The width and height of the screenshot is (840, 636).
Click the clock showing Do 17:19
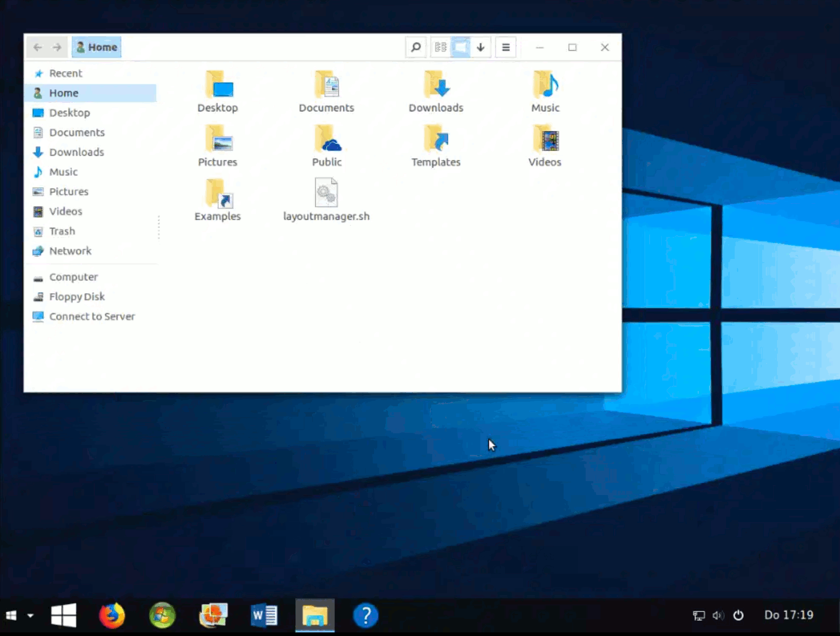(789, 615)
